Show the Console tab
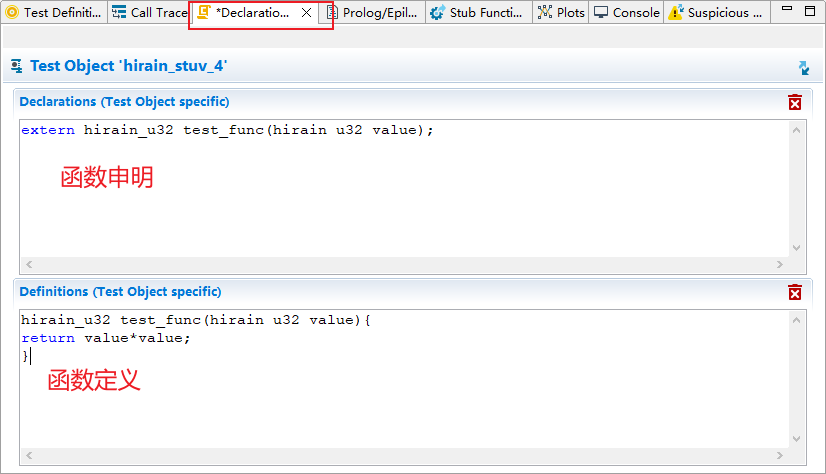The image size is (826, 474). (626, 12)
